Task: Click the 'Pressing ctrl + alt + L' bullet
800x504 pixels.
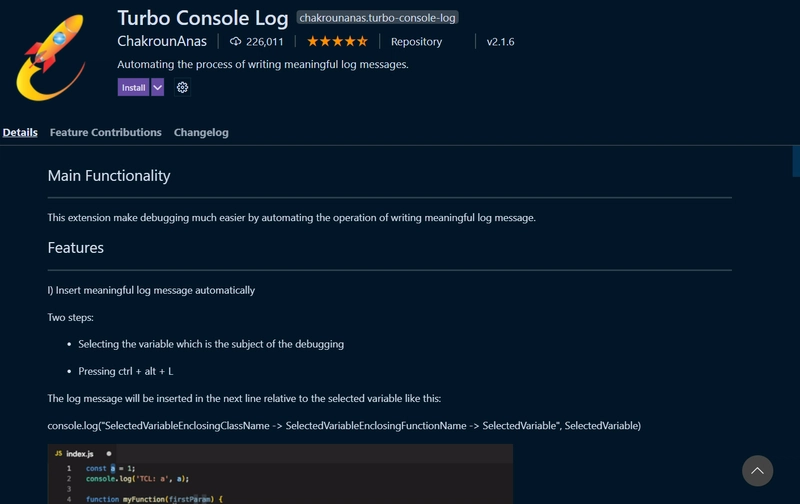Action: tap(126, 371)
